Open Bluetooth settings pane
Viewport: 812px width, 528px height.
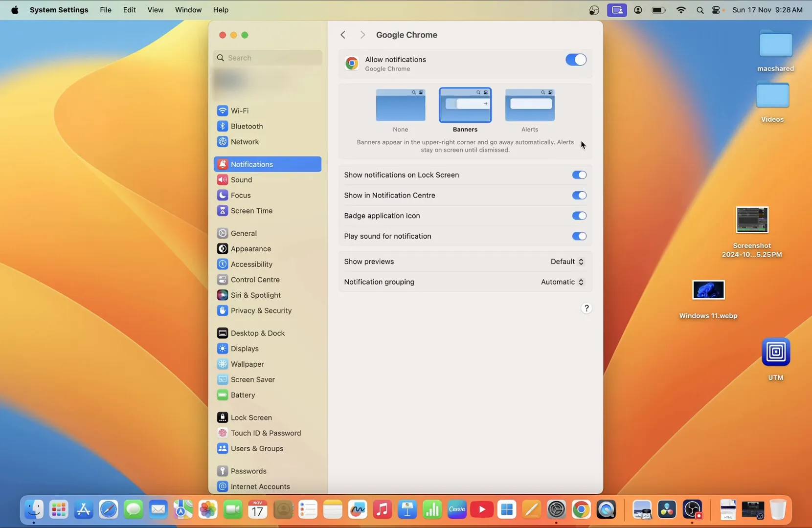267,126
